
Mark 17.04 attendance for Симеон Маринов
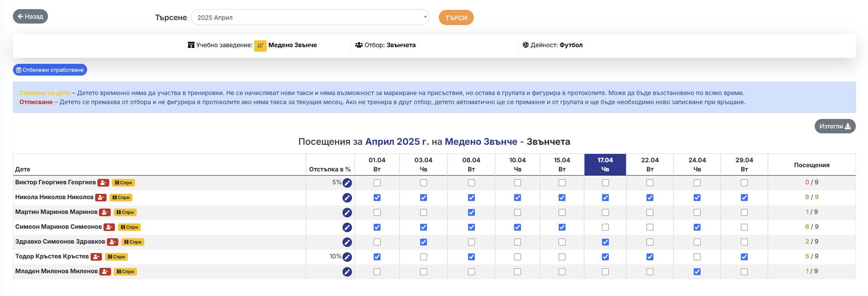pos(605,227)
